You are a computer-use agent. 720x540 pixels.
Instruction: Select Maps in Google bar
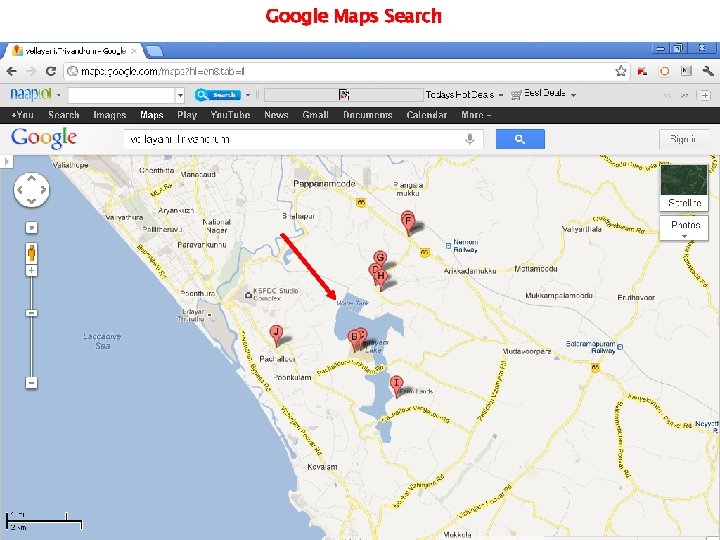tap(152, 115)
